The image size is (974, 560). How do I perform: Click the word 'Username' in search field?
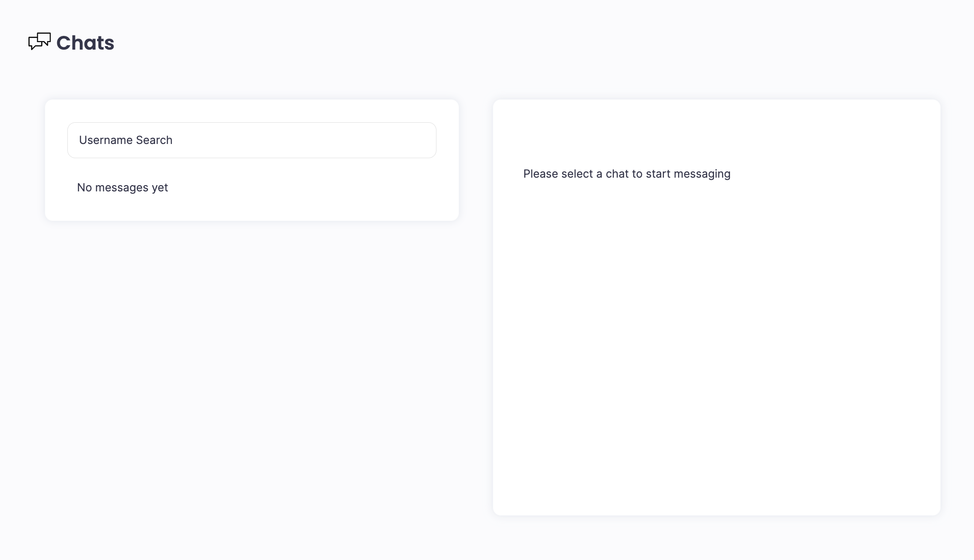click(x=105, y=140)
